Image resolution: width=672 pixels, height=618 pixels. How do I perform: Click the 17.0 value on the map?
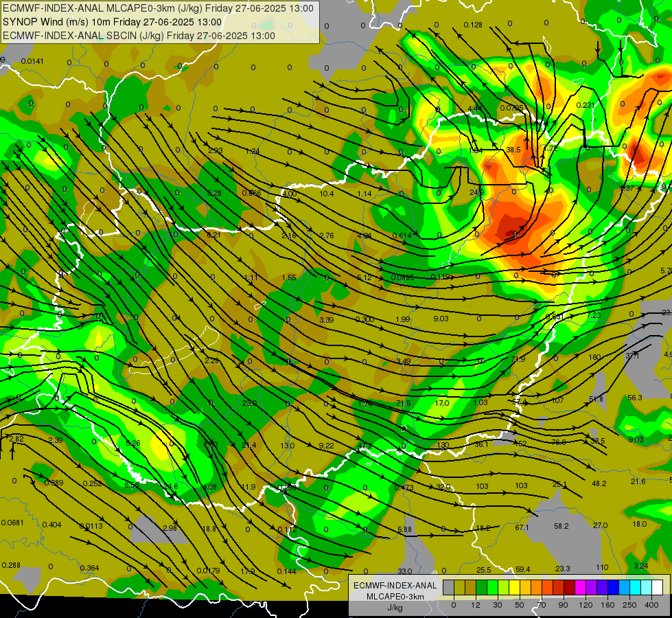click(x=442, y=403)
